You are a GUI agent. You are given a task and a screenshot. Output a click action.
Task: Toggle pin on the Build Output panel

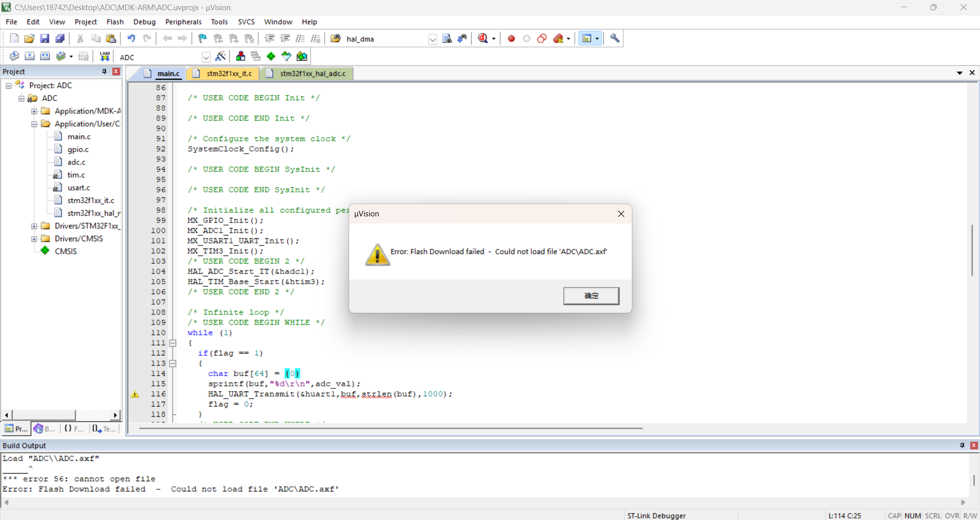click(962, 445)
